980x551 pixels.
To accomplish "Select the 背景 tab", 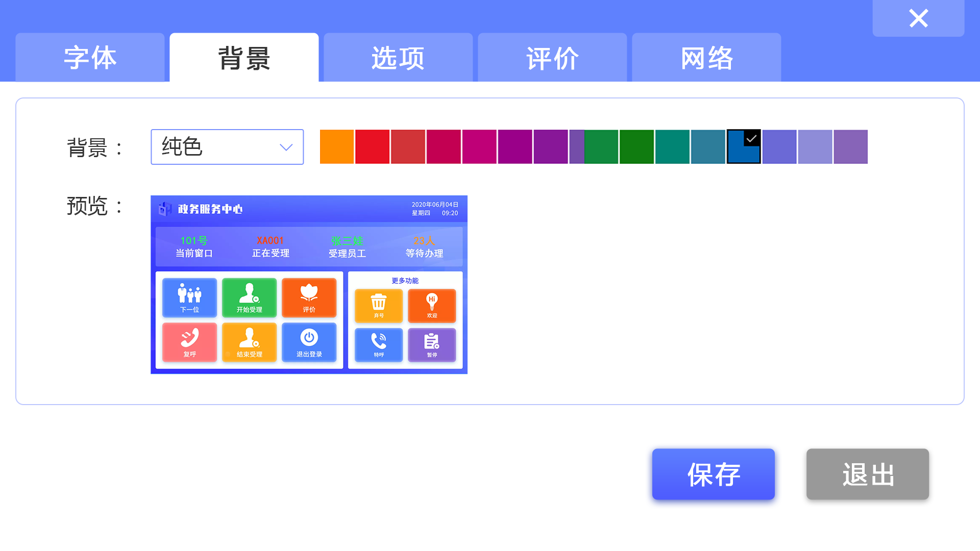I will coord(244,57).
